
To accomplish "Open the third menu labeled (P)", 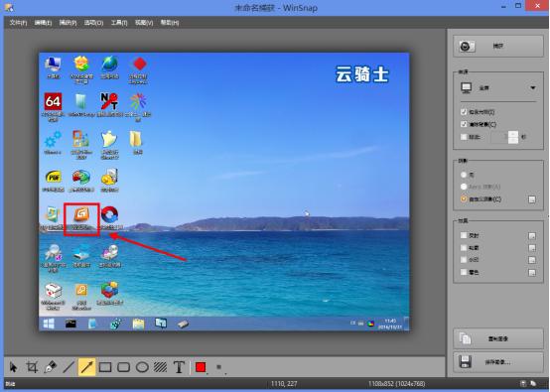I will tap(69, 23).
